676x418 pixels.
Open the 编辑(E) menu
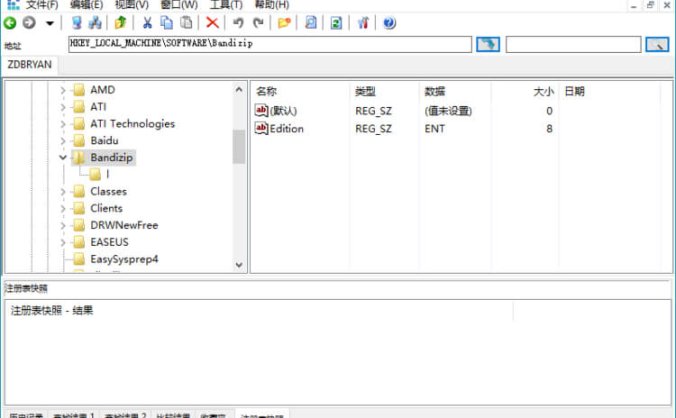[x=87, y=5]
